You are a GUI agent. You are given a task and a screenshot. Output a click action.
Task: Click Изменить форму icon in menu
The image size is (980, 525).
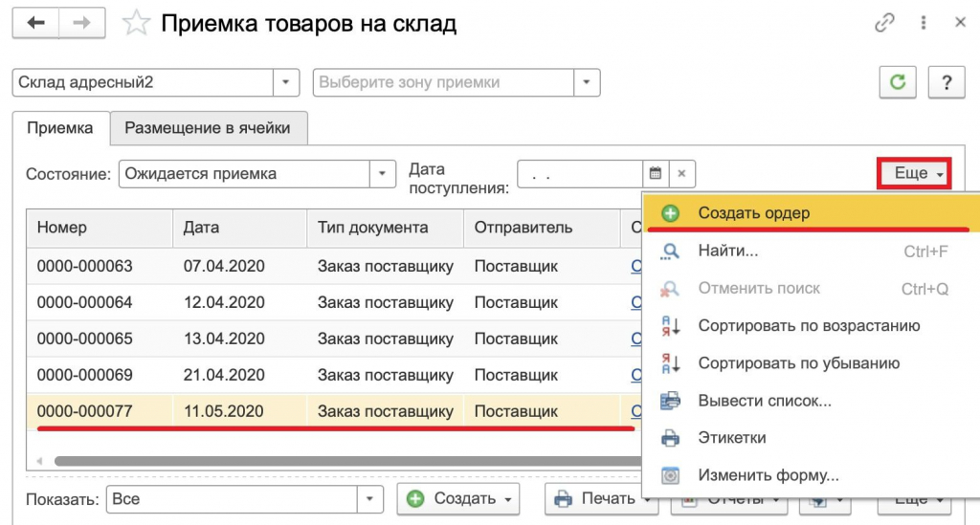click(670, 475)
